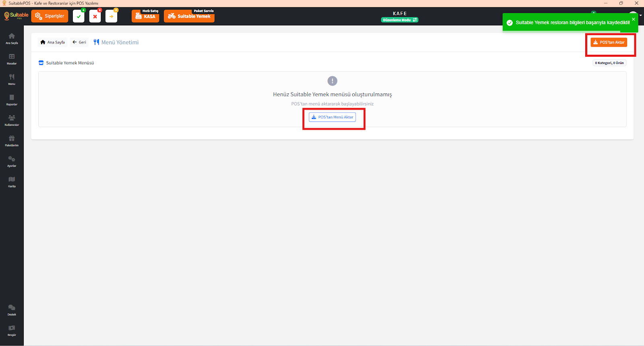Open cancelled orders red X button
This screenshot has width=644, height=346.
point(95,16)
